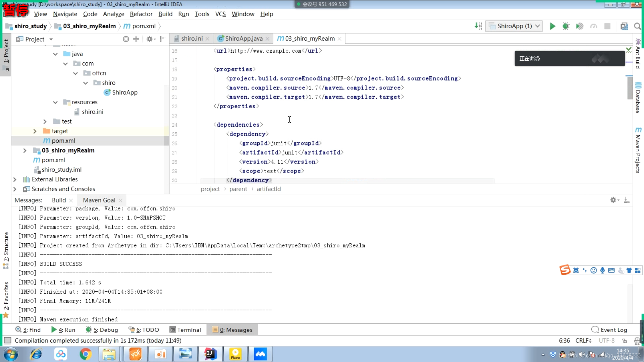Open Search Everywhere magnifier icon

point(637,26)
